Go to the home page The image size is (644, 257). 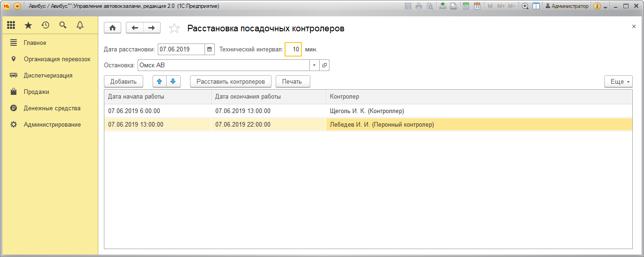click(112, 28)
